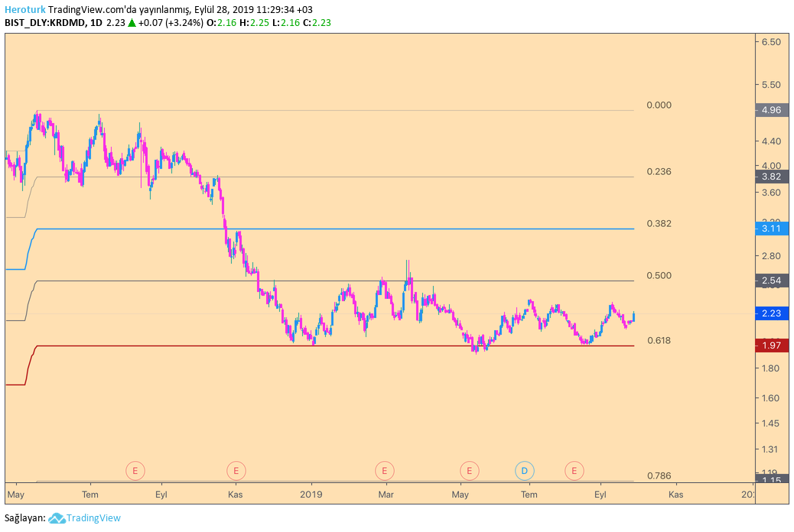The width and height of the screenshot is (794, 532).
Task: Click the 1.31 value on price axis
Action: pyautogui.click(x=771, y=449)
